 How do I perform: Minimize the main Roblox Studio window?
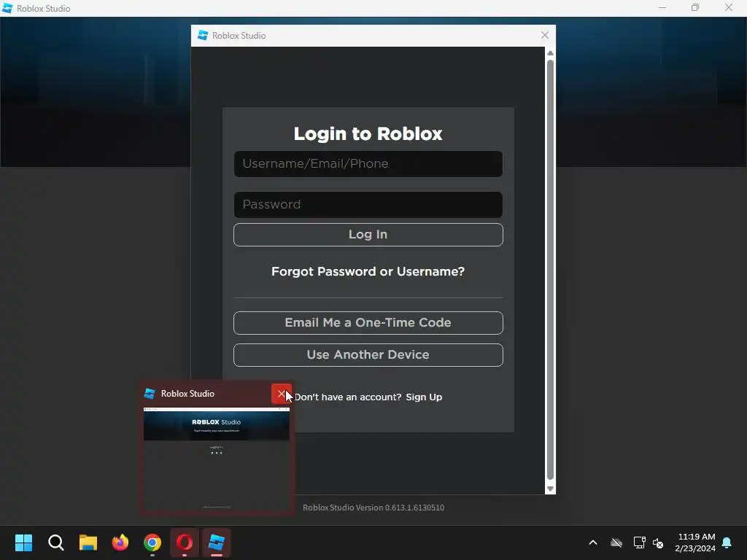[662, 8]
